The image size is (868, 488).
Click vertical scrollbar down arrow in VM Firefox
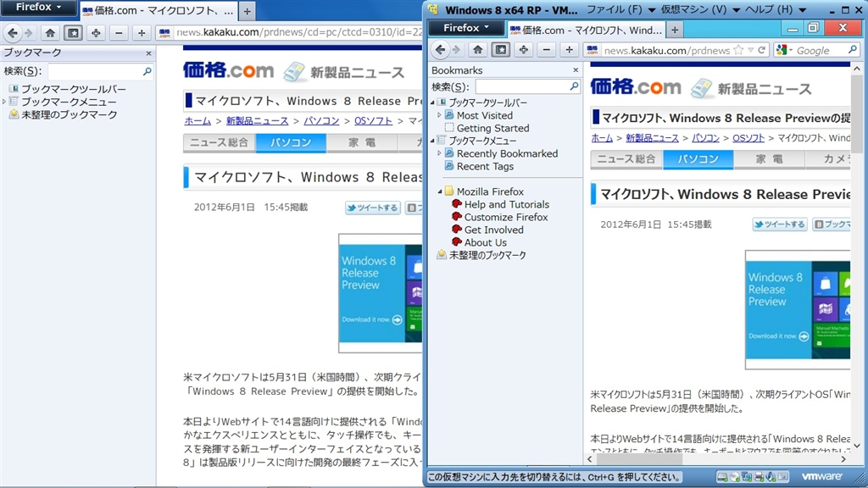(856, 446)
